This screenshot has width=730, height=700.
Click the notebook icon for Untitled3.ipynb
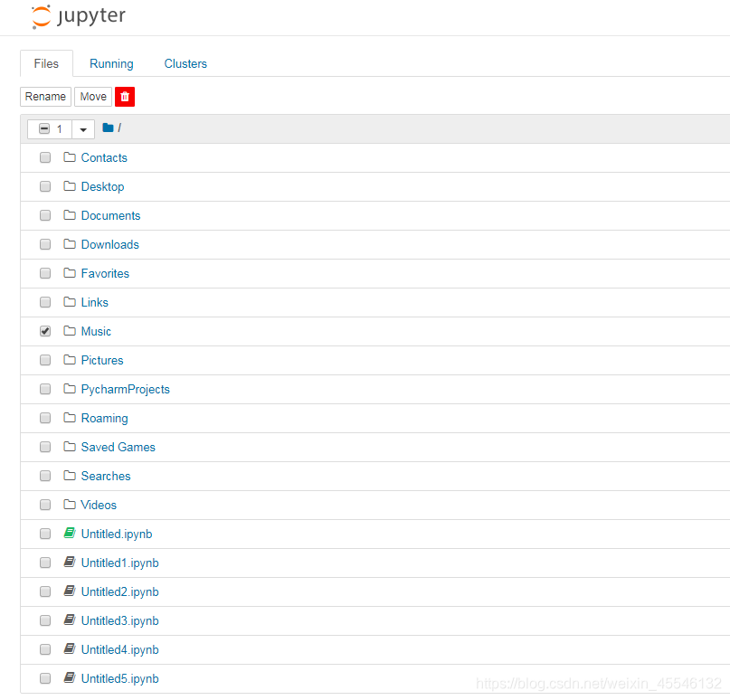(70, 620)
